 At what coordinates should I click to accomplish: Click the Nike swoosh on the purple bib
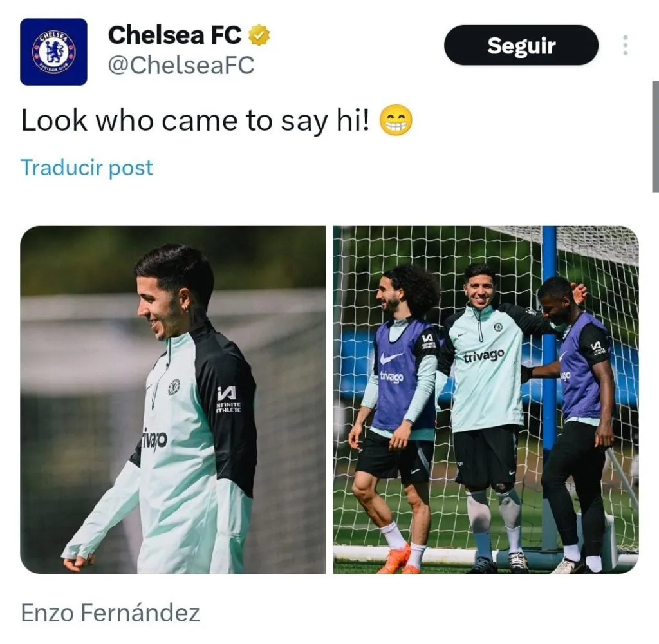click(391, 357)
